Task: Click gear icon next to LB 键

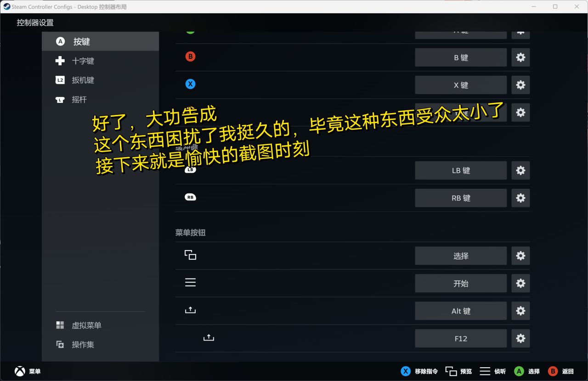Action: 520,171
